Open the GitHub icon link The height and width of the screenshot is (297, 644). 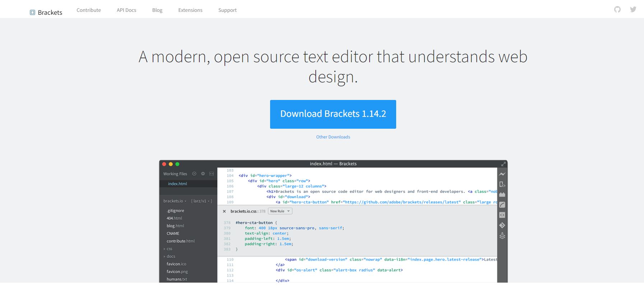tap(617, 9)
